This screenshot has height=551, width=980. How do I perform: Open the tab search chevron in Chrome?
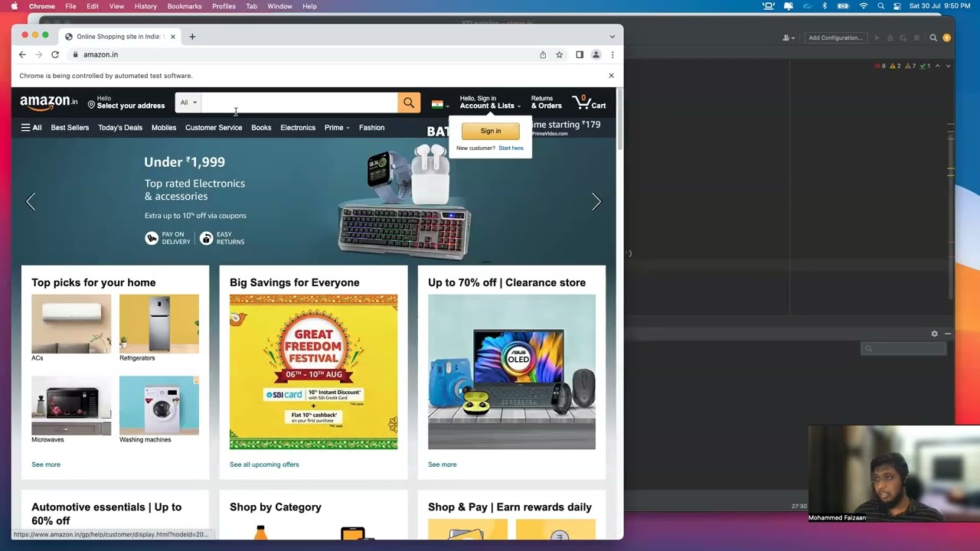[612, 36]
